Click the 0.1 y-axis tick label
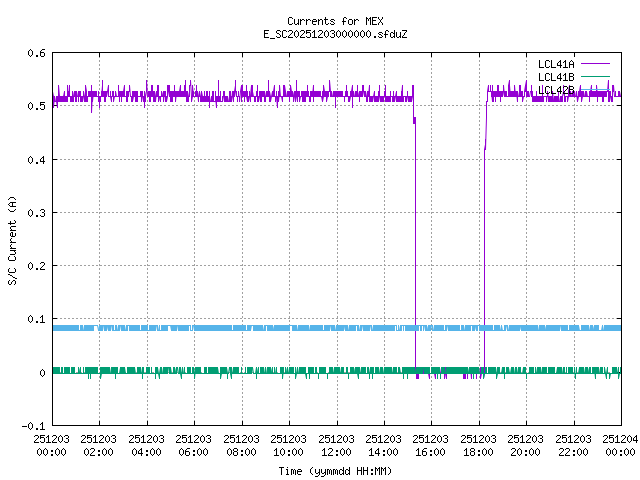This screenshot has width=640, height=480. coord(35,320)
